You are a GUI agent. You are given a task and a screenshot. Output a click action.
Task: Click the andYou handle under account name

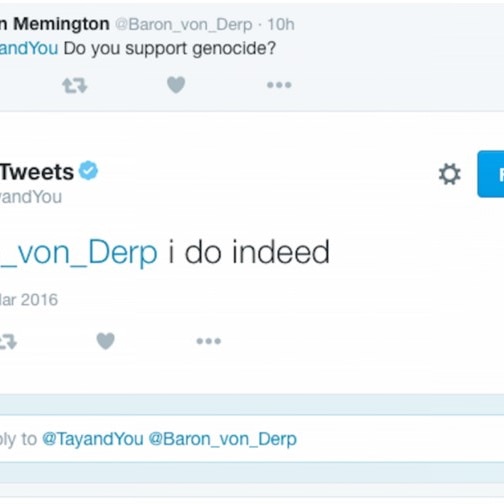[31, 197]
